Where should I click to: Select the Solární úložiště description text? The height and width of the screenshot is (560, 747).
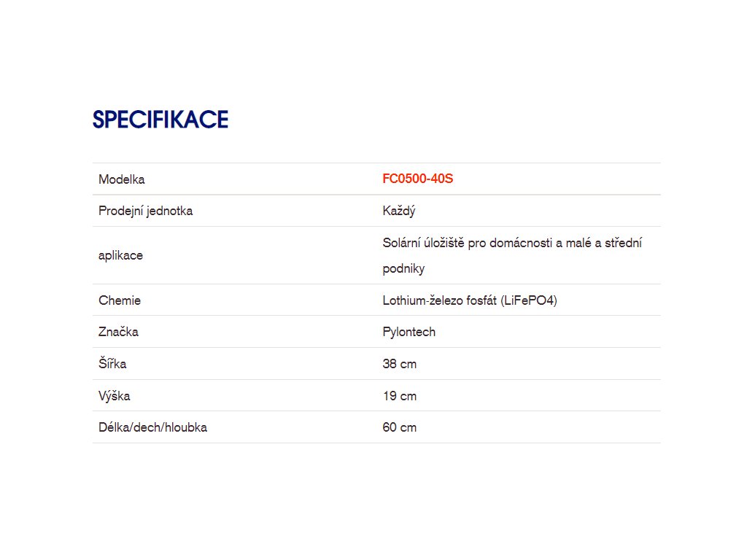(512, 256)
